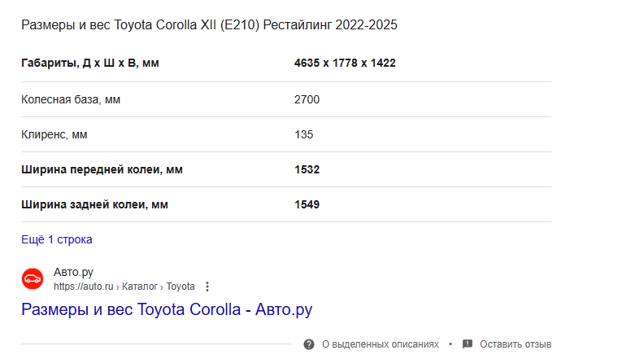Click the Габариты, Д х Ш х В row label
The width and height of the screenshot is (644, 359).
point(90,63)
